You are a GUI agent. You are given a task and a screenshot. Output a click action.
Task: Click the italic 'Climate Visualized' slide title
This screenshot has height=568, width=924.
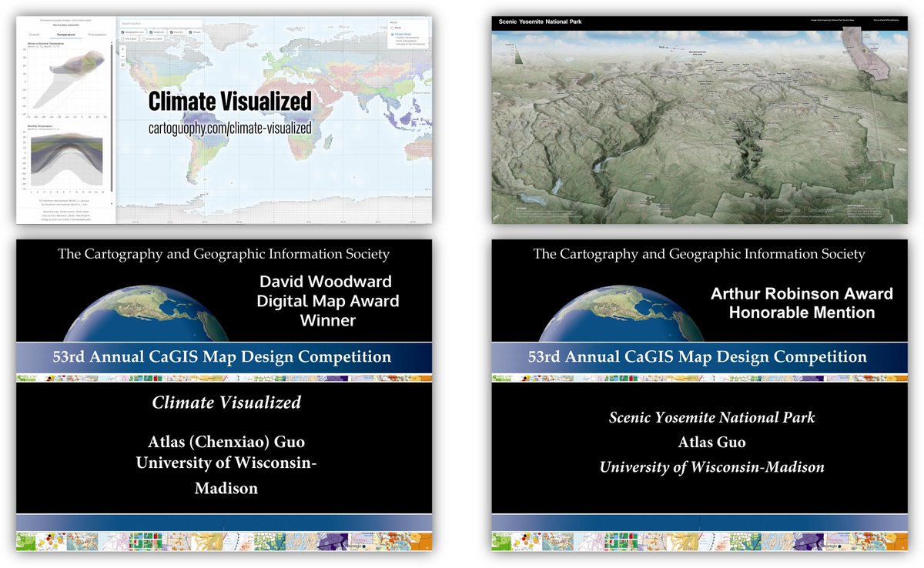[x=226, y=403]
